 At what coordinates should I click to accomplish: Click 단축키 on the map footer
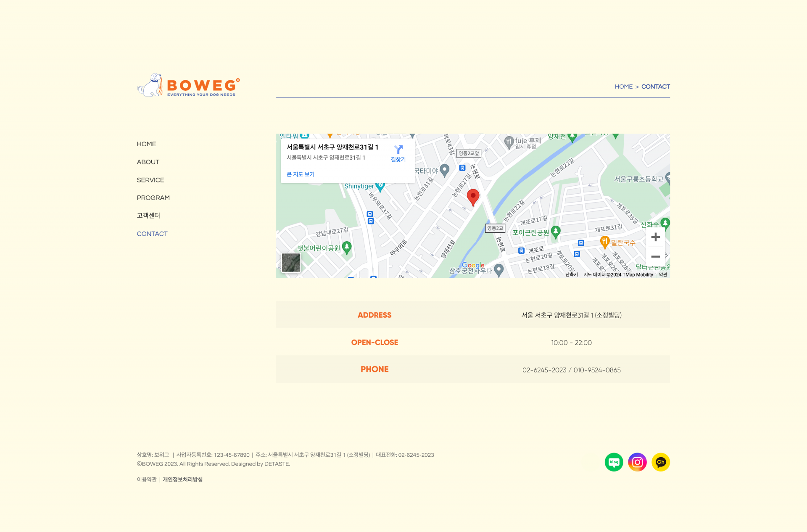(571, 274)
